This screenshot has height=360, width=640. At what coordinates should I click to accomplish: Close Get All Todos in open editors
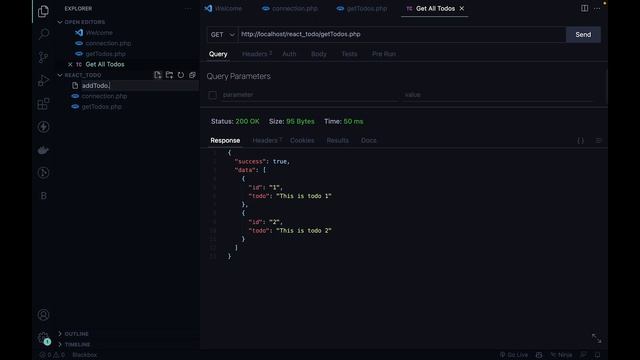[70, 64]
